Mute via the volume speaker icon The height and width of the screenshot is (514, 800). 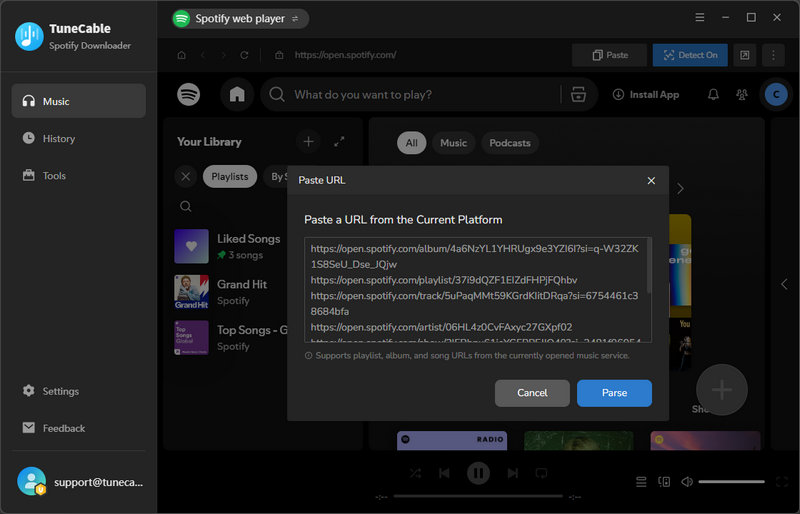(x=687, y=481)
